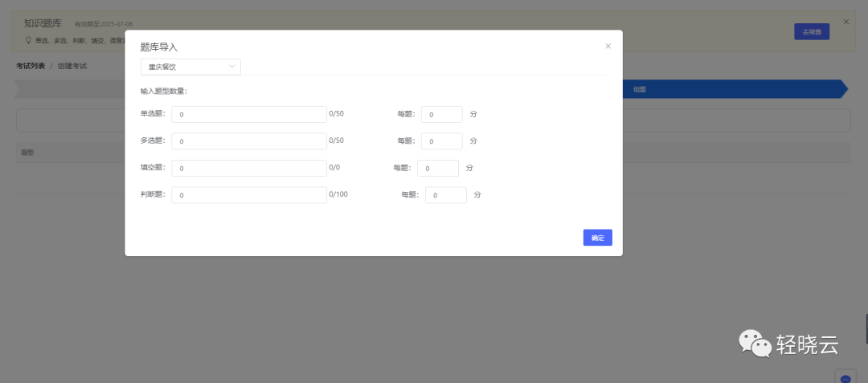868x383 pixels.
Task: Click the 单选题 quantity input field
Action: click(x=248, y=115)
